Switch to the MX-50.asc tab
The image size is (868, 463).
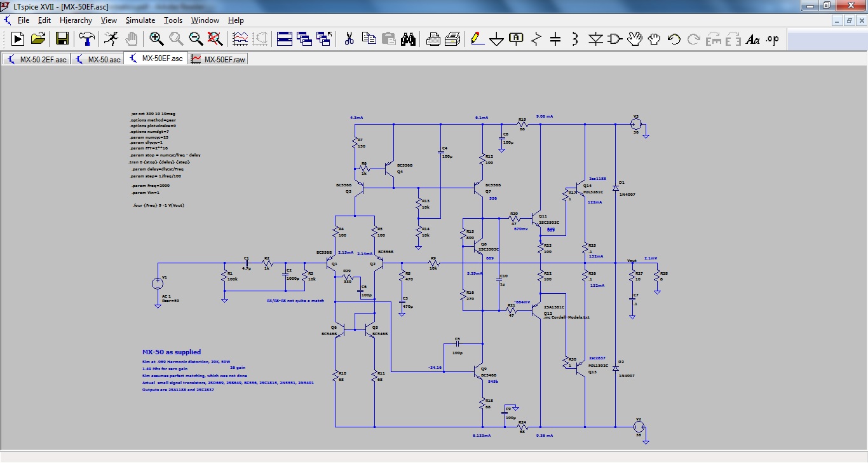[97, 59]
